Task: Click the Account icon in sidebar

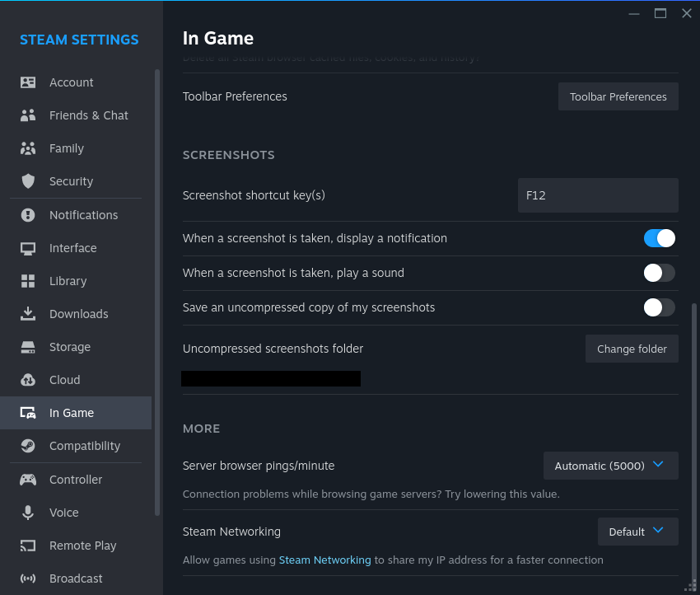Action: [x=28, y=82]
